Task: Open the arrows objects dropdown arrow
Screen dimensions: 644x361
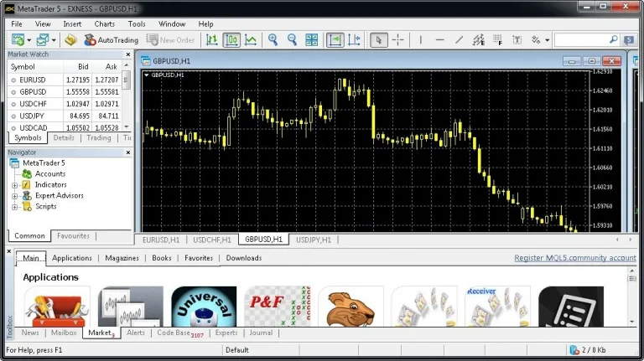Action: coord(547,40)
